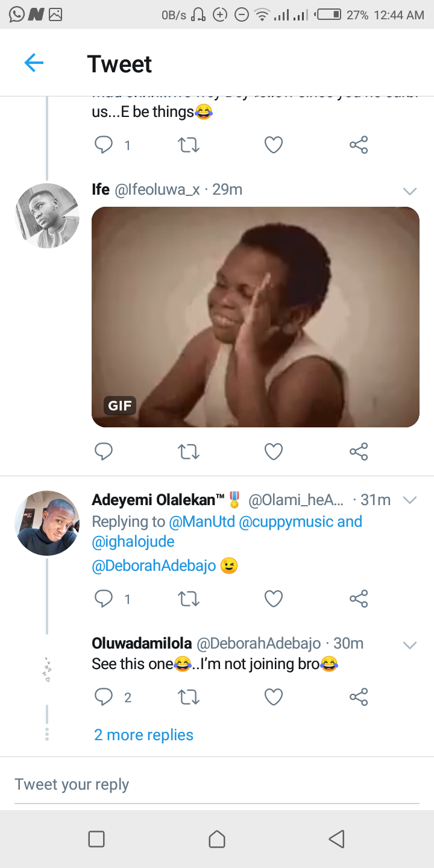The image size is (434, 868).
Task: Share Adeyemi Olalekan's tweet
Action: click(359, 599)
